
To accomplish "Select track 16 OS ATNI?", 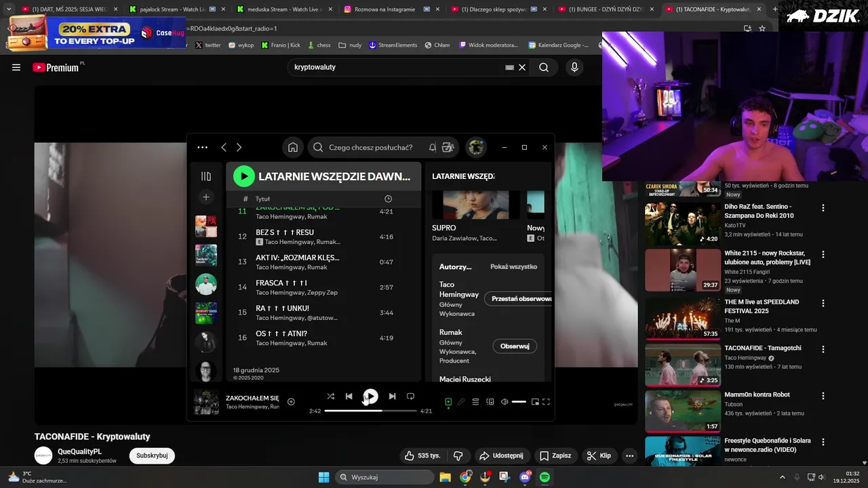I will 323,338.
